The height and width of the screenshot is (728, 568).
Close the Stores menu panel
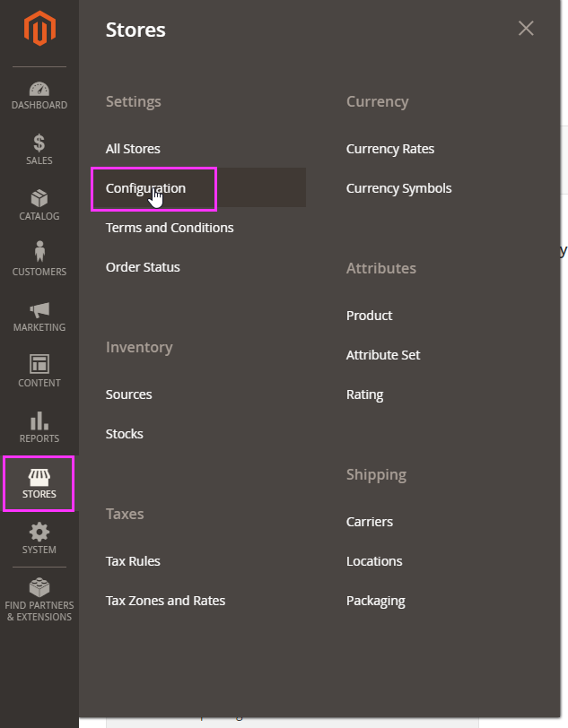(x=526, y=29)
